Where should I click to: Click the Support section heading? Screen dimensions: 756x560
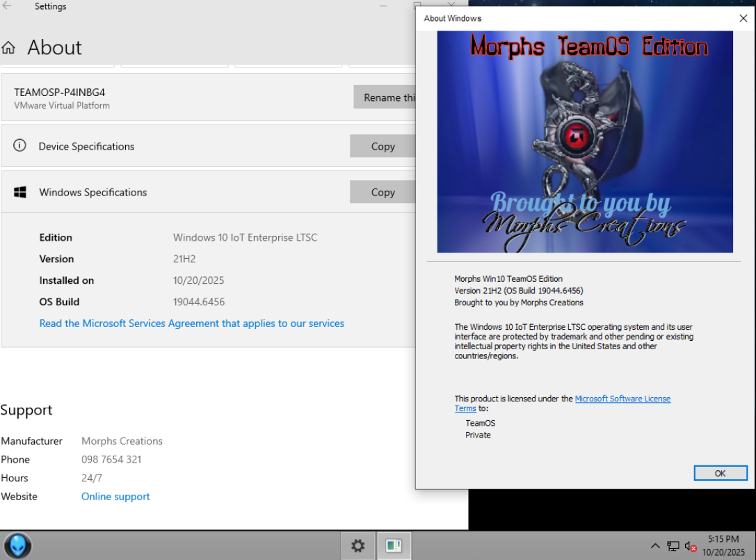click(x=26, y=410)
